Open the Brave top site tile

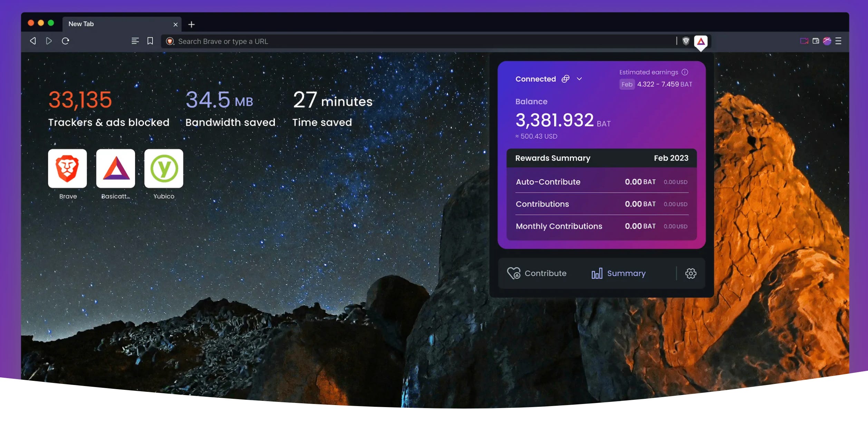click(x=67, y=169)
